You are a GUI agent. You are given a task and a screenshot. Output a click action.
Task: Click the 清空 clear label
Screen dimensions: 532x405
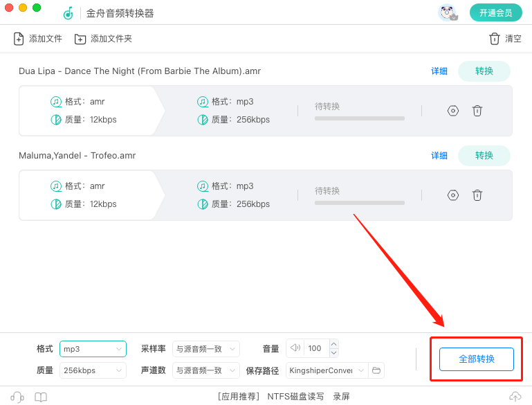point(513,39)
